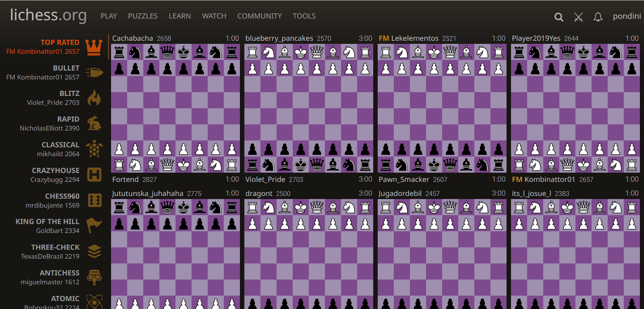This screenshot has height=309, width=644.
Task: Open the Puzzles menu
Action: point(143,16)
